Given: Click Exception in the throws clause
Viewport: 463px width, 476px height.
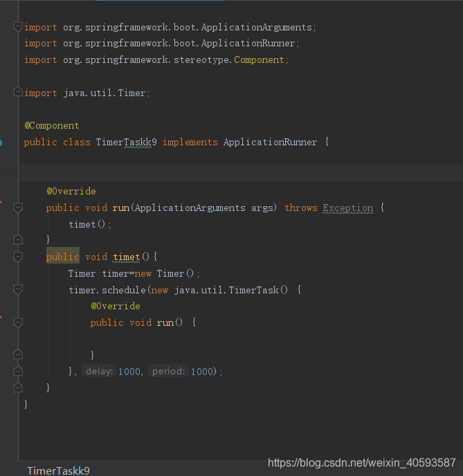Looking at the screenshot, I should 347,208.
